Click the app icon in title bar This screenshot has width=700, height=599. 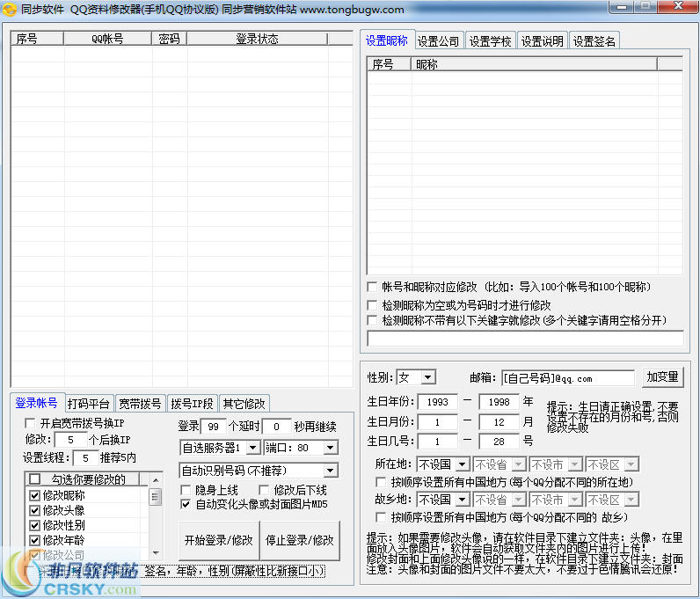tap(10, 9)
